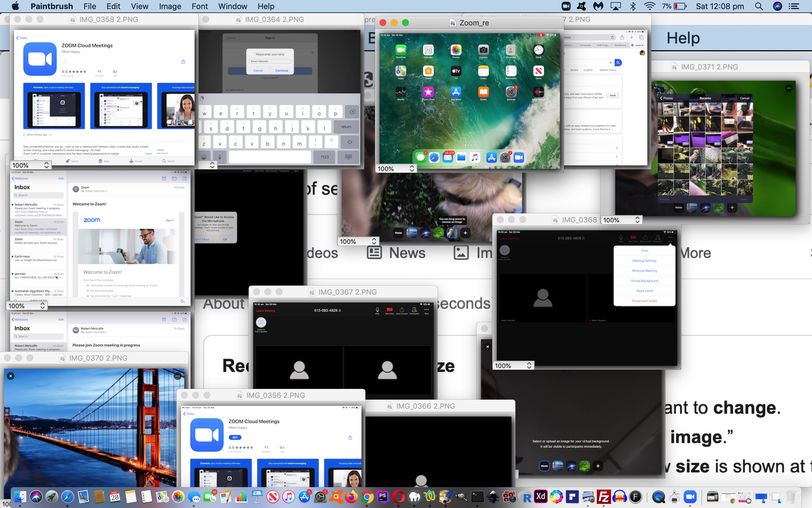Open PhpStorm PS icon in Dock
The height and width of the screenshot is (508, 812).
coord(383,497)
